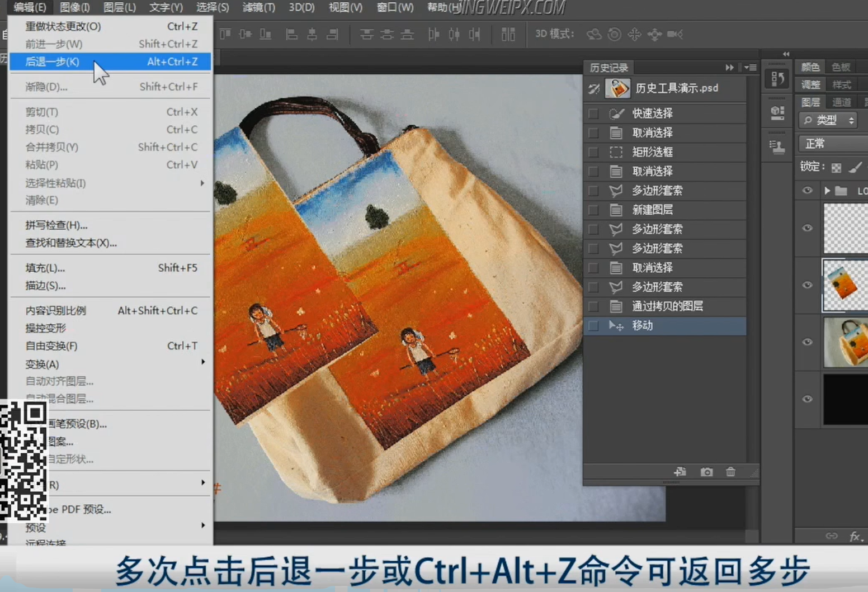
Task: Open the History panel dock icon
Action: tap(777, 79)
